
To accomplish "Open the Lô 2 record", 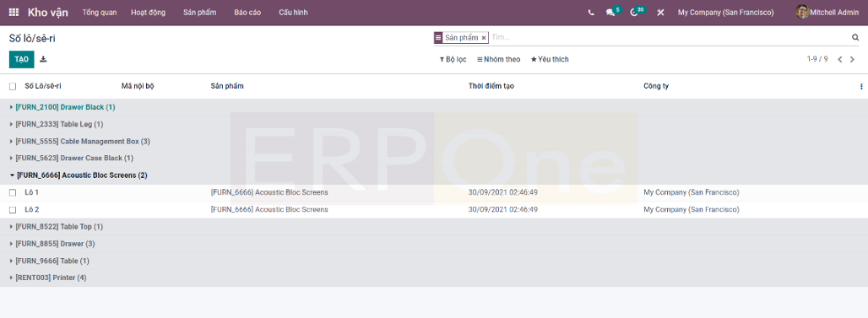I will [31, 209].
